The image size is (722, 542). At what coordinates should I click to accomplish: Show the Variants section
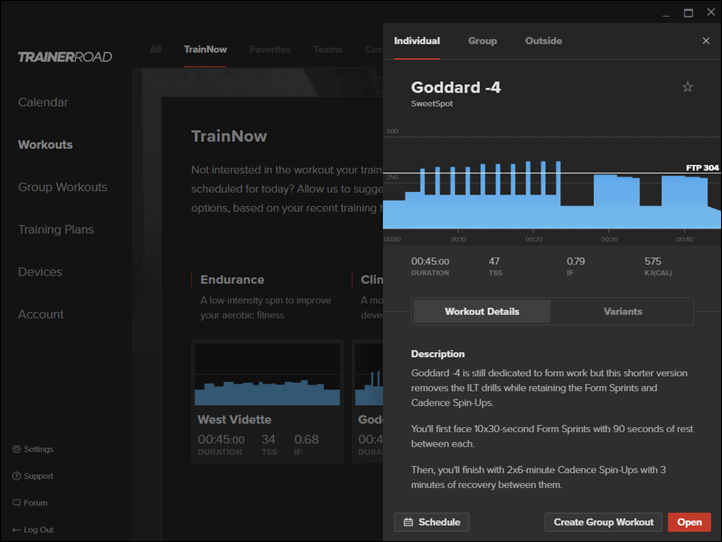pos(623,311)
